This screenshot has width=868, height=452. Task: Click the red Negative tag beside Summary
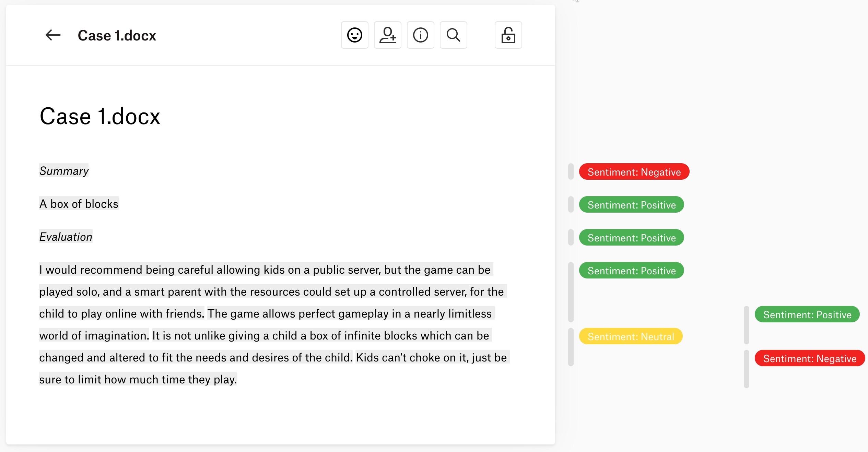click(634, 172)
